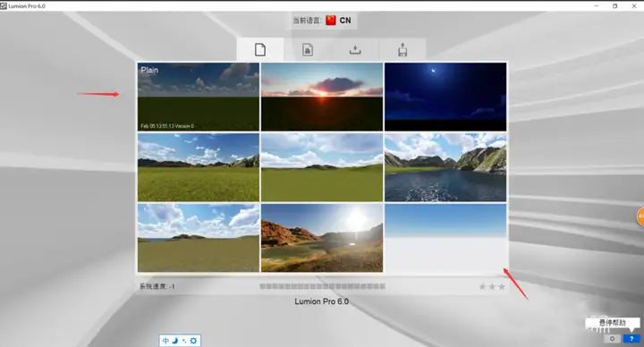The width and height of the screenshot is (644, 347).
Task: Click the system speed benchmark bar
Action: pos(322,286)
